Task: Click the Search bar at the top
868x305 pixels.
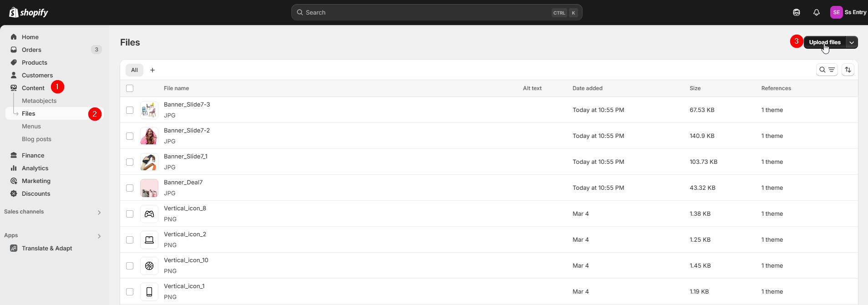Action: coord(436,12)
